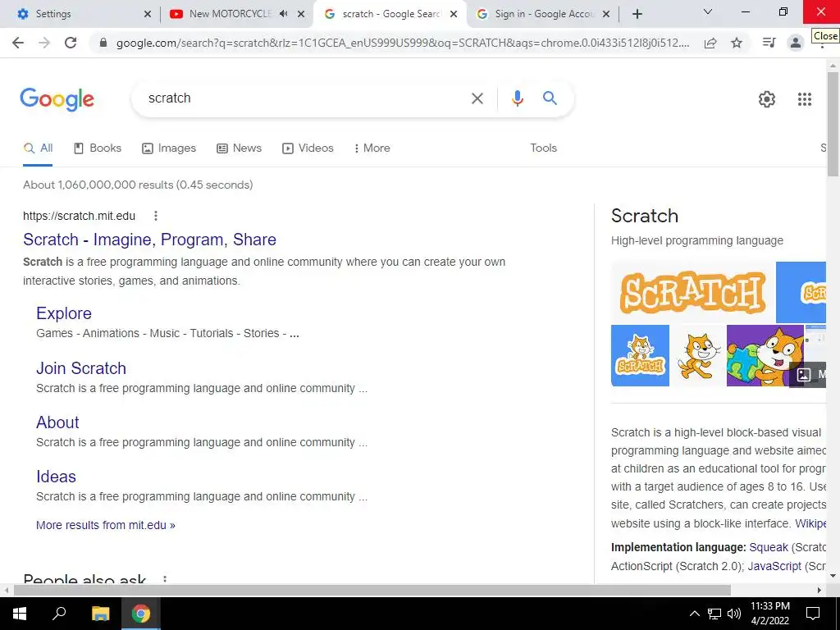Reload the current page
Screen dimensions: 840x630
click(71, 43)
